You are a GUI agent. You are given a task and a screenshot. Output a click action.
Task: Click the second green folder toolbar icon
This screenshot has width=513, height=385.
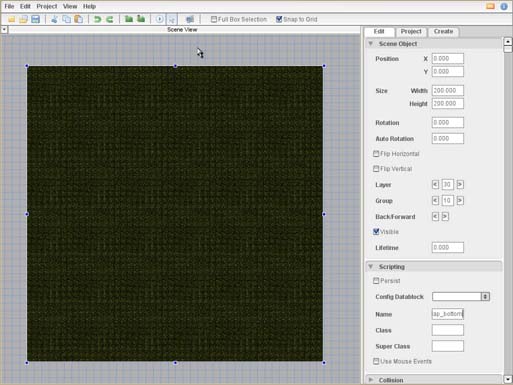point(141,19)
